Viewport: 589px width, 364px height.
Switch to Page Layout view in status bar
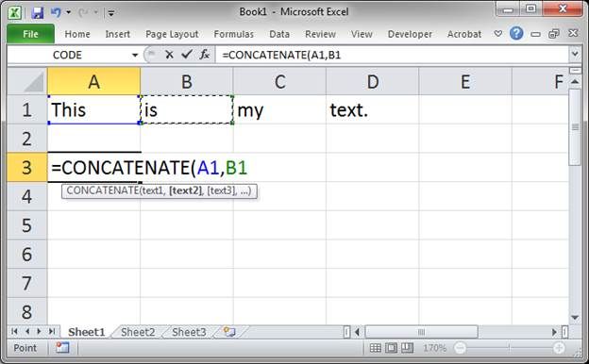391,348
